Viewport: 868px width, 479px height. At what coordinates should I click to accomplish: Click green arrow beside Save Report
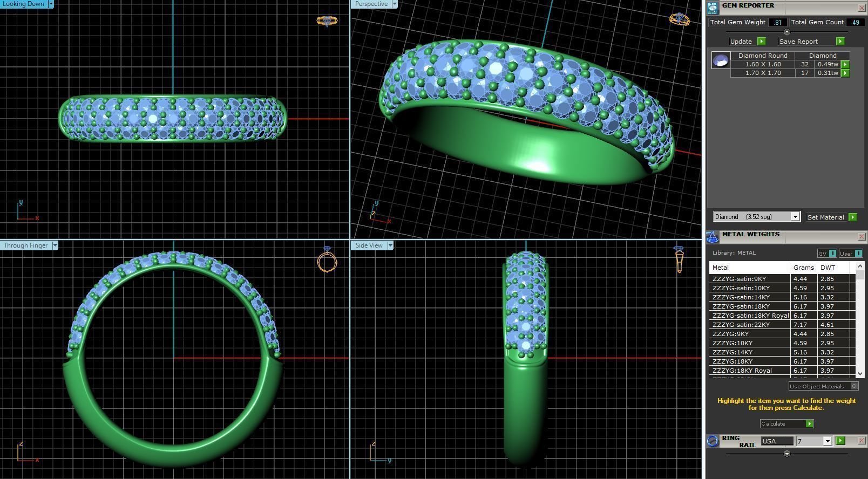840,42
